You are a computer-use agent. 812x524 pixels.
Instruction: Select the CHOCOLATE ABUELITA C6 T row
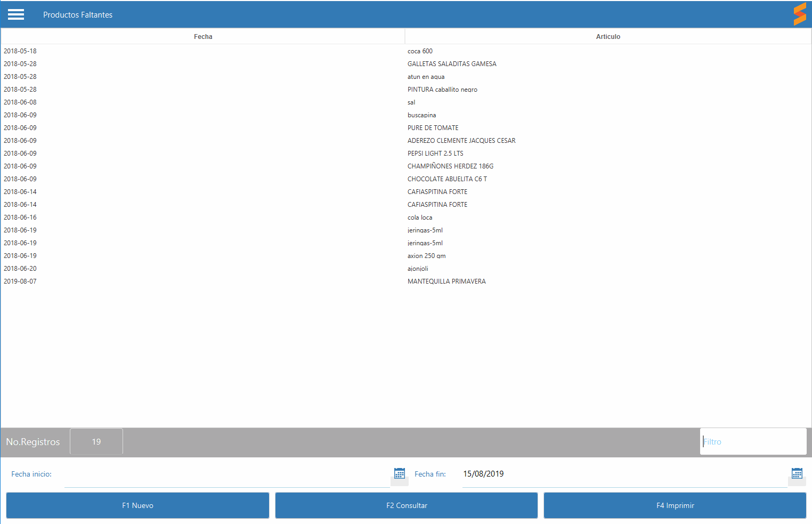[x=447, y=179]
